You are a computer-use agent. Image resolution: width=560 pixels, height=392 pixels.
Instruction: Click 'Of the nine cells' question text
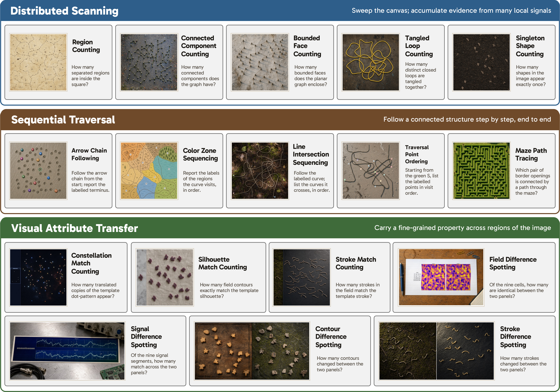(x=519, y=290)
